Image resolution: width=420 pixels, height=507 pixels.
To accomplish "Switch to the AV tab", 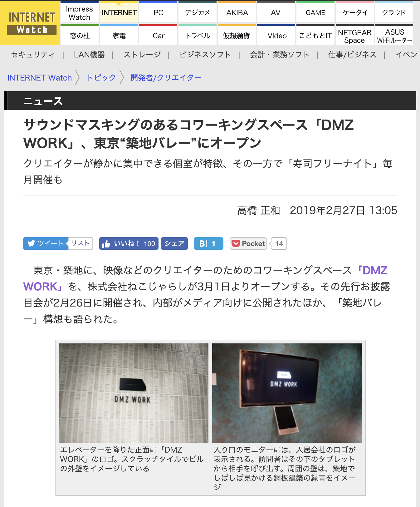I will pos(276,12).
